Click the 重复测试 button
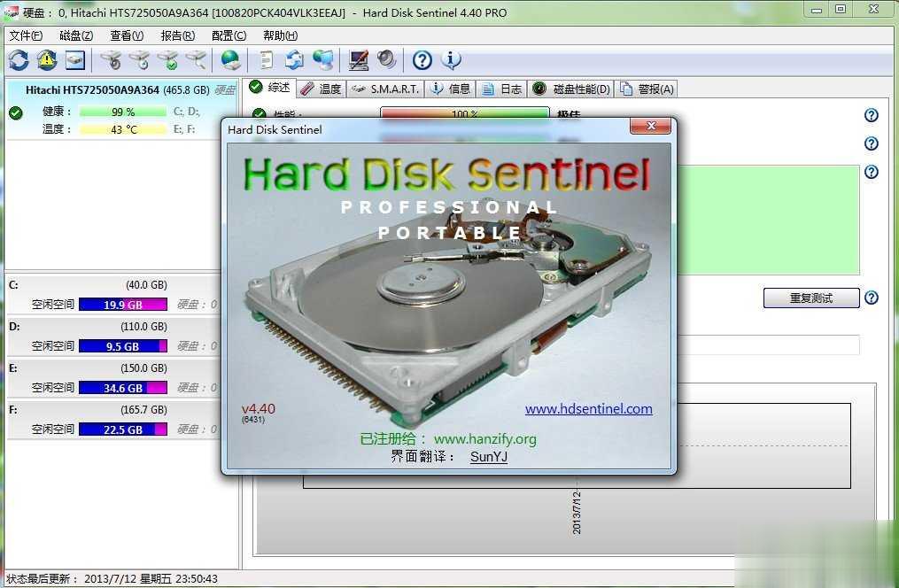 click(811, 298)
